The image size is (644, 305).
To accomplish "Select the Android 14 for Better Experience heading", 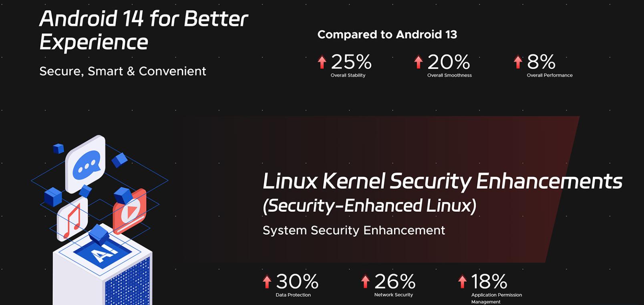I will [x=143, y=30].
